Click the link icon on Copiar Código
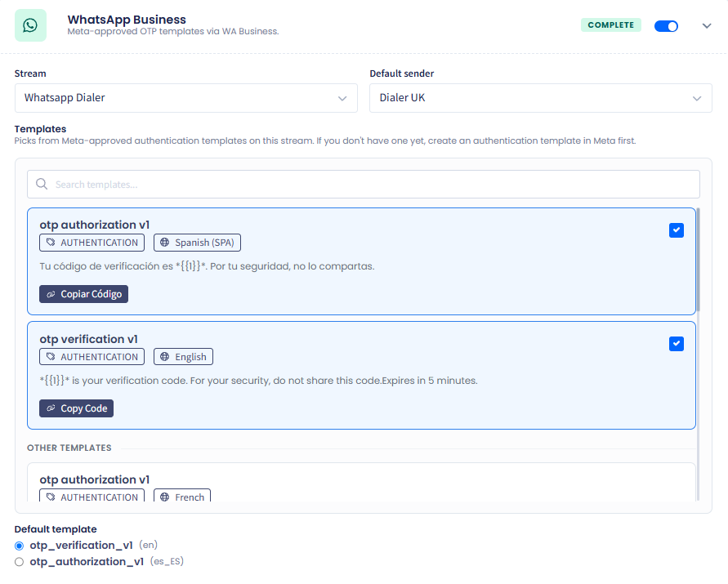Image resolution: width=728 pixels, height=584 pixels. [51, 294]
